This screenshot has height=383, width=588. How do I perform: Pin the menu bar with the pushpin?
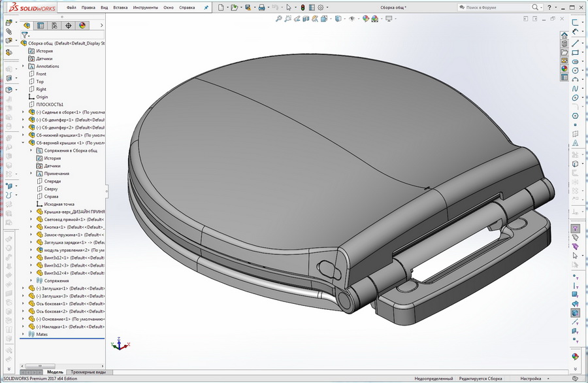(x=206, y=7)
